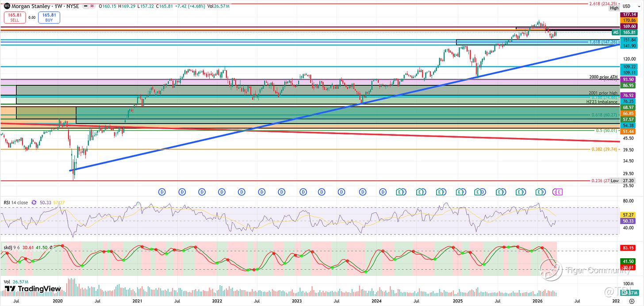Click the 165.81 BUY button

click(x=49, y=18)
